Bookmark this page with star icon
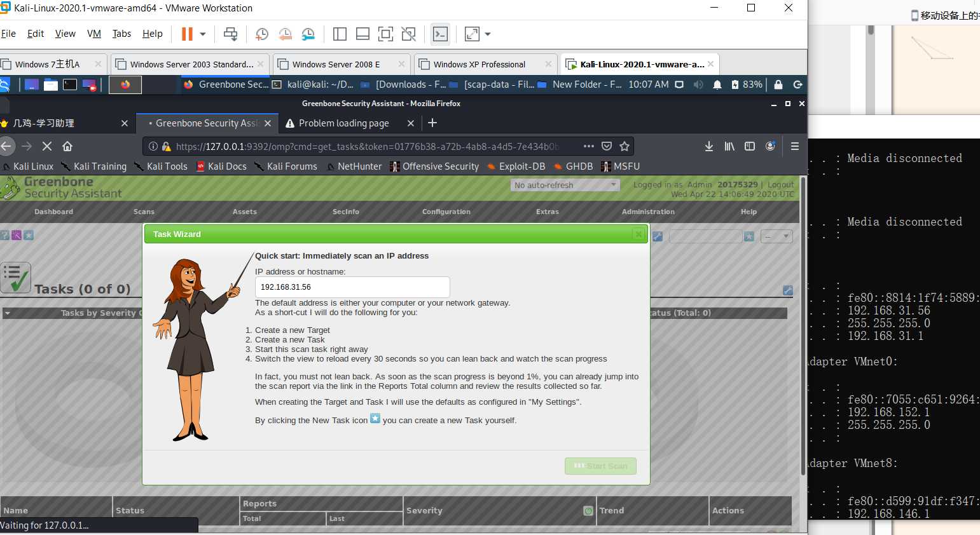 tap(625, 146)
